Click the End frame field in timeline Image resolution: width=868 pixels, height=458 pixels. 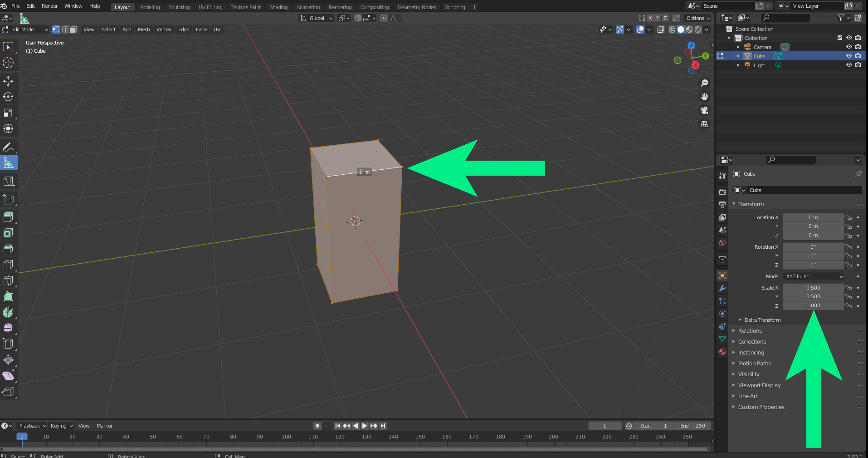click(x=692, y=426)
